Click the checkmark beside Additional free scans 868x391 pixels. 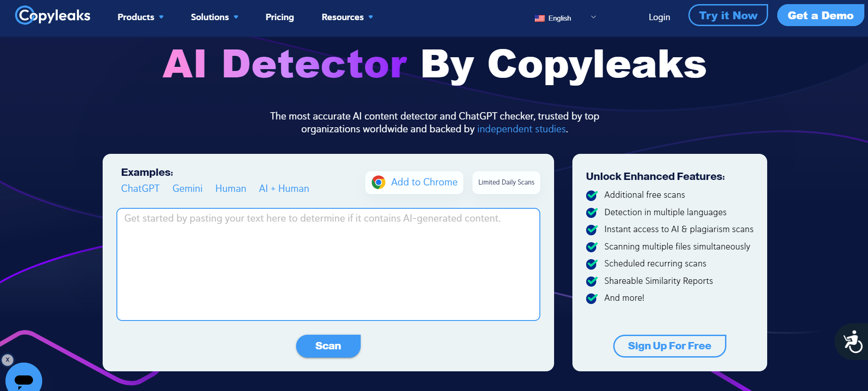pos(592,195)
